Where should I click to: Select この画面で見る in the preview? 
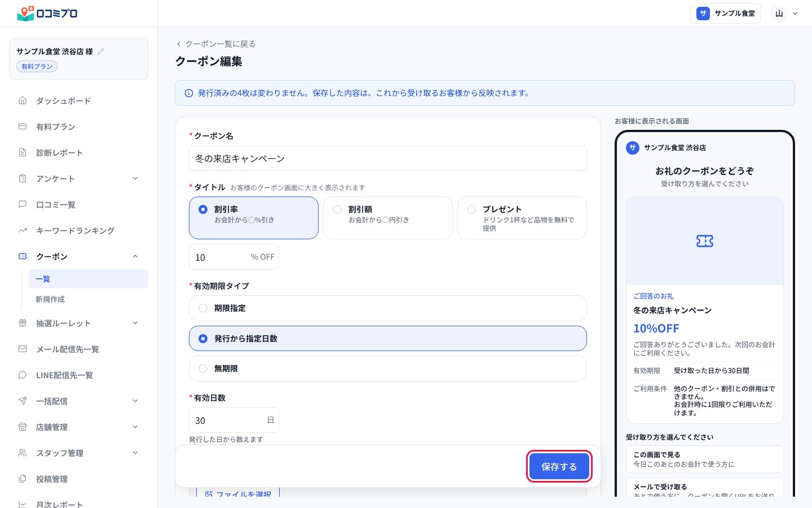[x=705, y=459]
